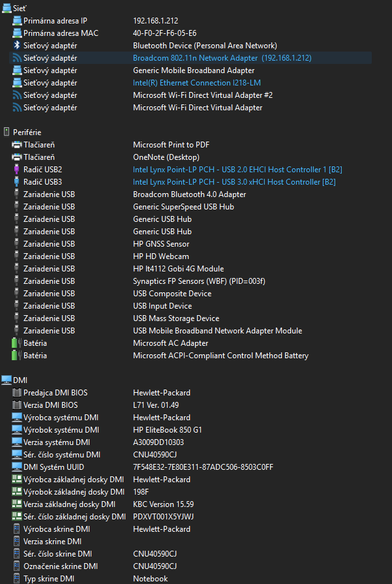This screenshot has width=392, height=584.
Task: Select the Primárna adresa MAC row
Action: pyautogui.click(x=190, y=33)
